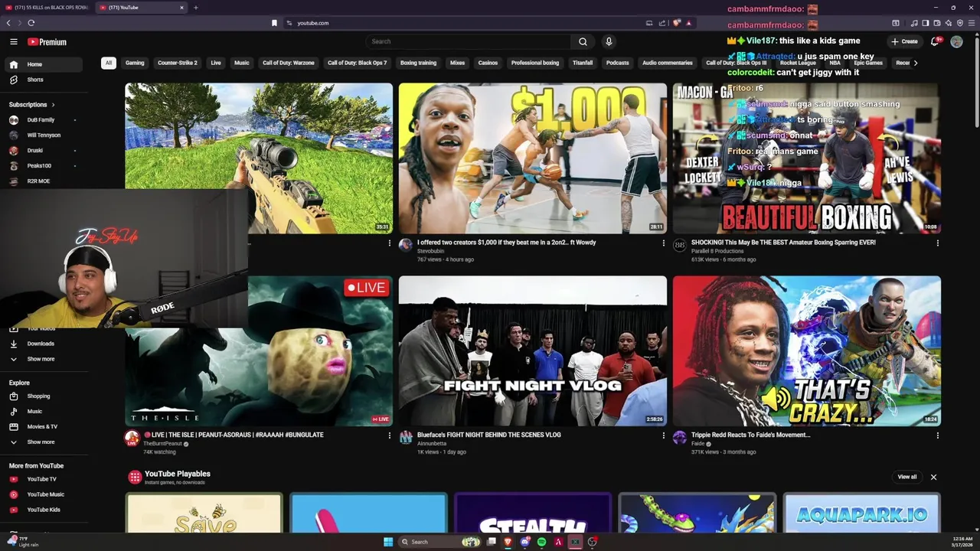This screenshot has width=980, height=551.
Task: Click the search magnifier button
Action: pos(583,41)
